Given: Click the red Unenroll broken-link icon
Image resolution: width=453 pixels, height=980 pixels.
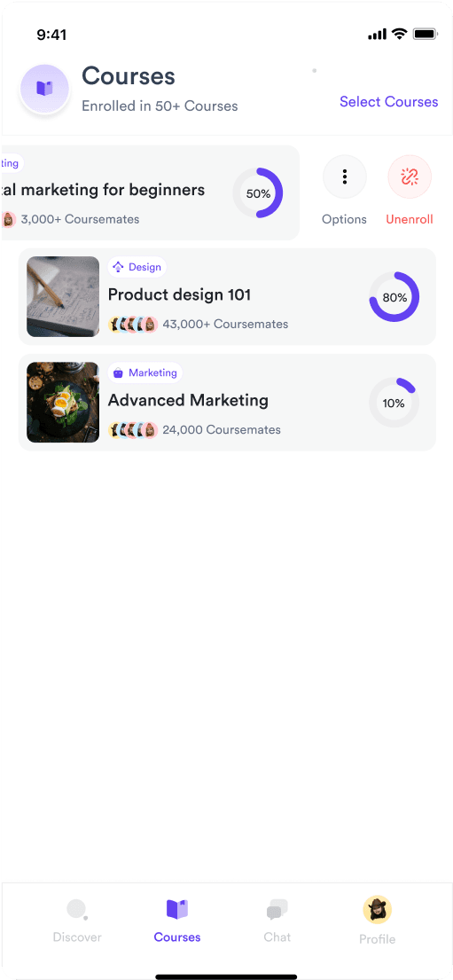Looking at the screenshot, I should 410,176.
